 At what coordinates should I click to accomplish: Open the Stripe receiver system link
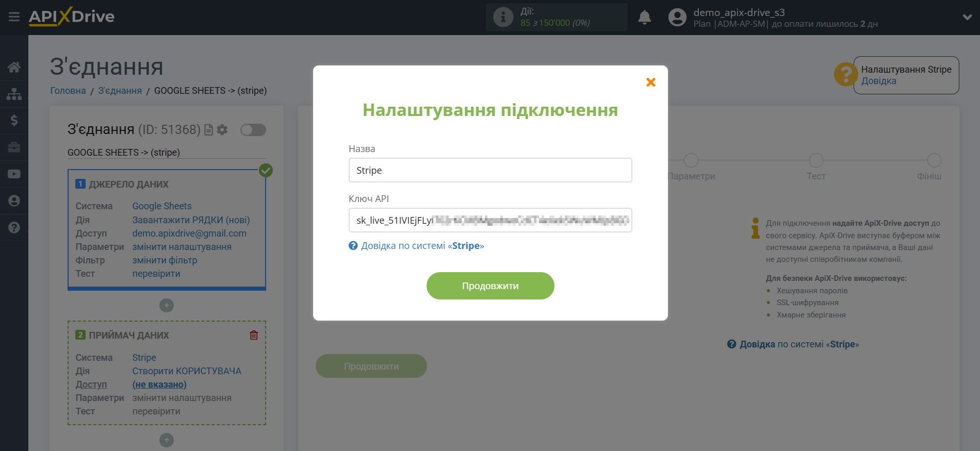[x=144, y=358]
